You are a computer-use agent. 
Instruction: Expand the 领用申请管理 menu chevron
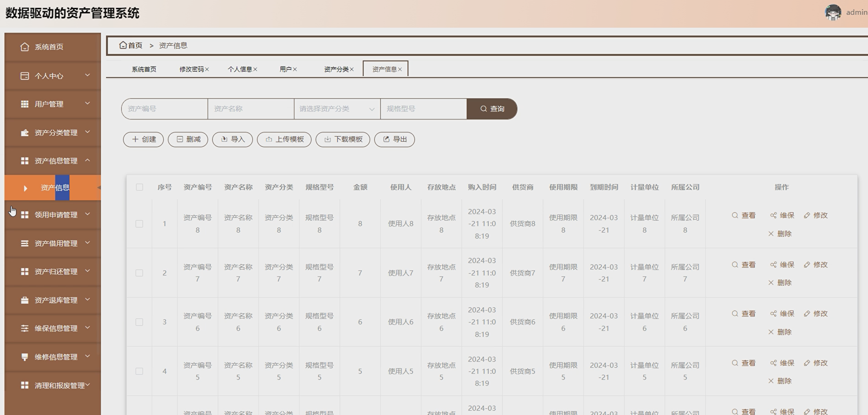point(88,214)
